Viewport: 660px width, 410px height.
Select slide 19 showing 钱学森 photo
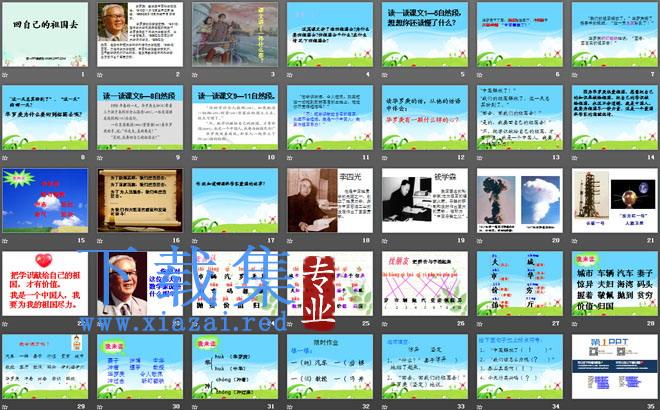pyautogui.click(x=425, y=200)
